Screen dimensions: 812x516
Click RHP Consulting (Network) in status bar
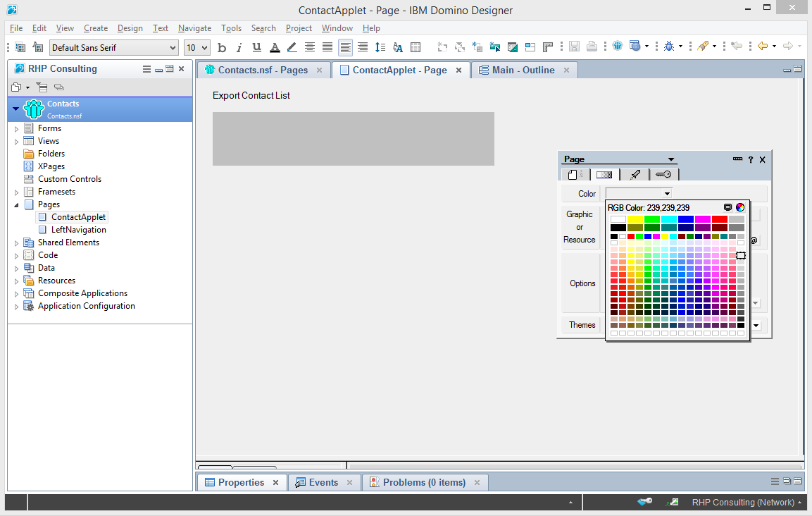pyautogui.click(x=744, y=502)
